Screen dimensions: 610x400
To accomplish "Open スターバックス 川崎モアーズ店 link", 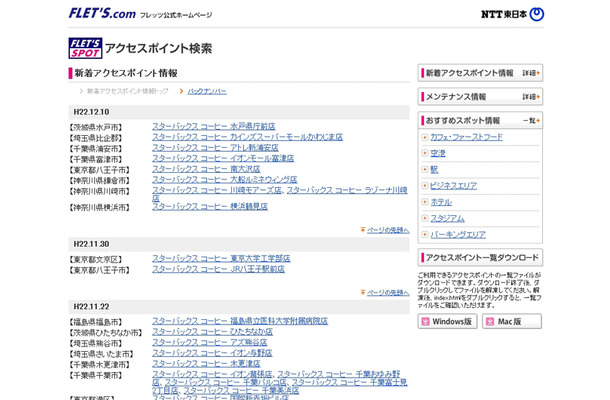I will tap(217, 190).
